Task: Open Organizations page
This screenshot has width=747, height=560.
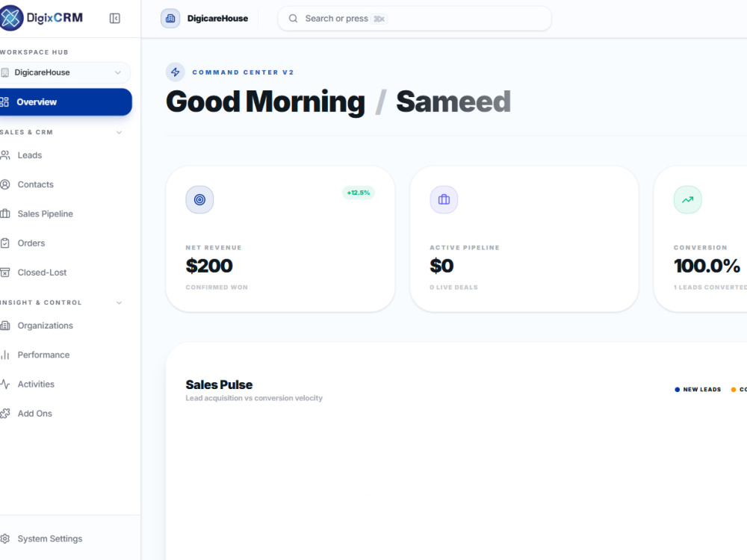Action: (46, 326)
